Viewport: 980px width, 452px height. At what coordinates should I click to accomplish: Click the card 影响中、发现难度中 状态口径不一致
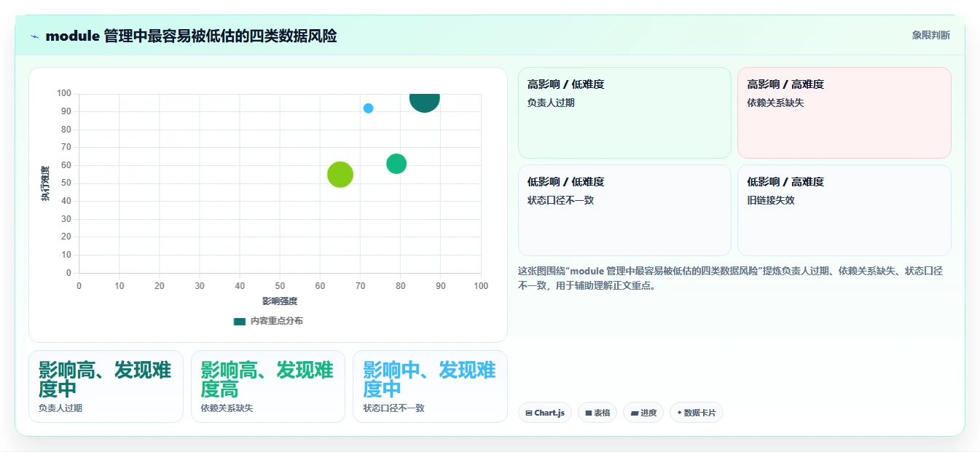coord(430,386)
